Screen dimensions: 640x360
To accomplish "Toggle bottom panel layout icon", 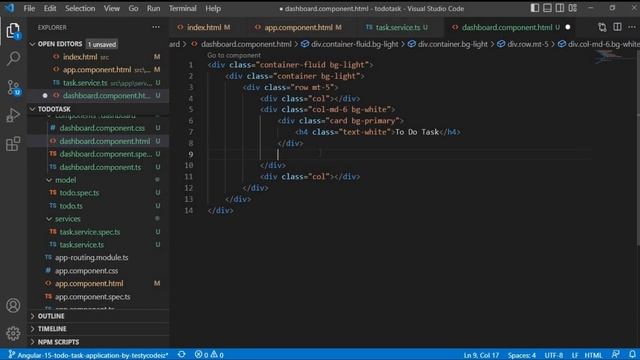I will pyautogui.click(x=547, y=8).
